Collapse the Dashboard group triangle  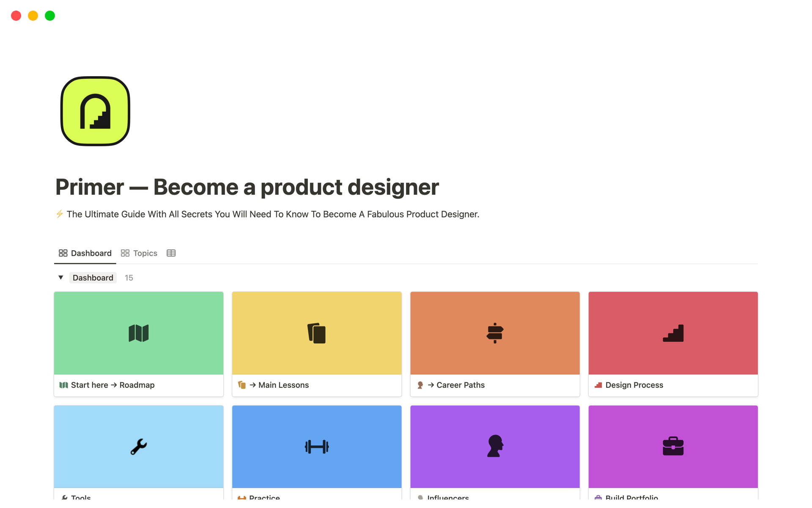(61, 278)
